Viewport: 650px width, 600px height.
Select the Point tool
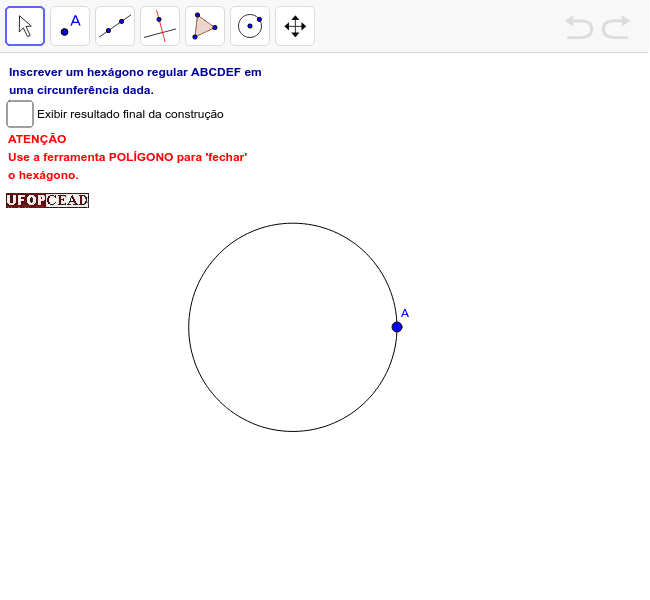[x=70, y=26]
